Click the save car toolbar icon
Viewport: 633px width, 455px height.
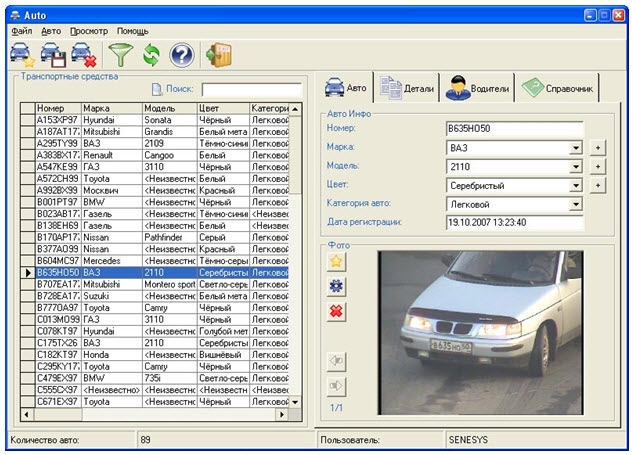point(53,55)
